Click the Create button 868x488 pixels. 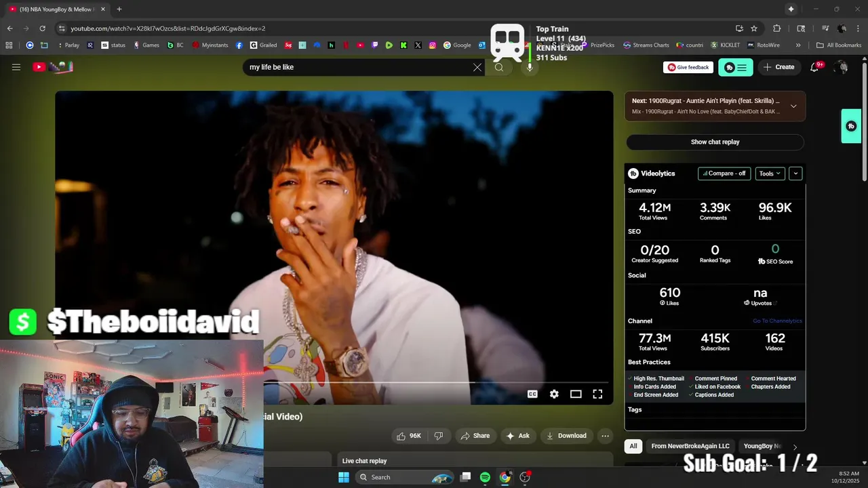point(778,67)
